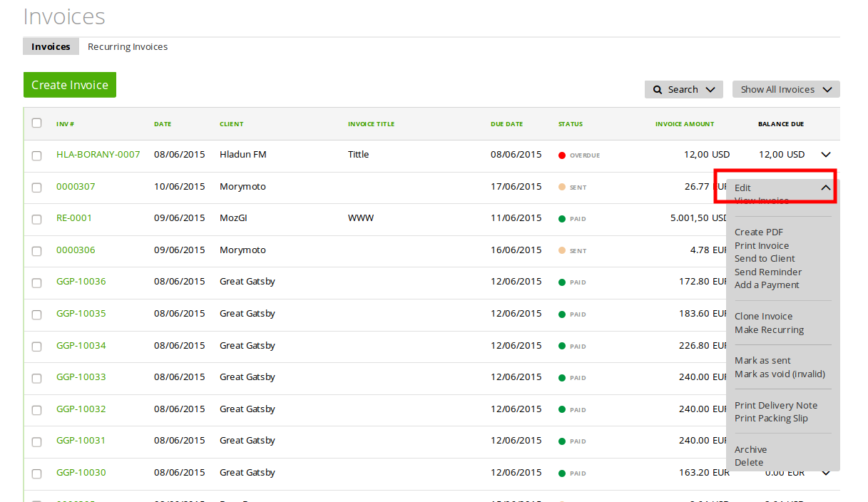868x502 pixels.
Task: Open invoice link HLA-BORANY-0007
Action: [x=98, y=154]
